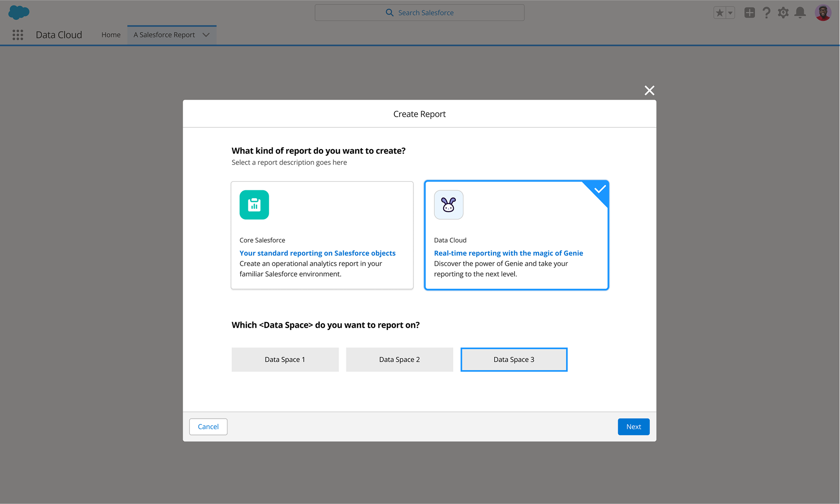
Task: Click 'Real-time reporting with the magic of Genie'
Action: 508,253
